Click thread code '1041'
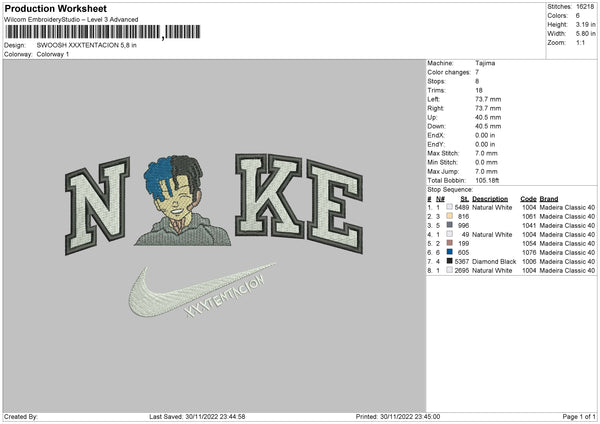The height and width of the screenshot is (424, 600). 529,225
